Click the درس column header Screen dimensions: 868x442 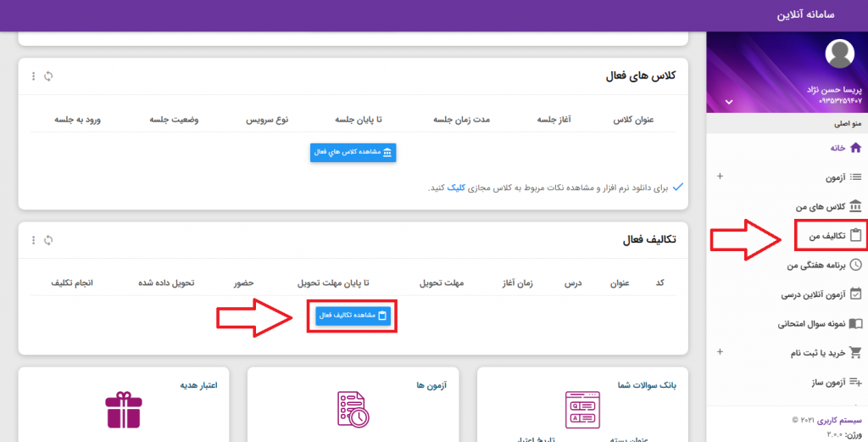[x=573, y=283]
